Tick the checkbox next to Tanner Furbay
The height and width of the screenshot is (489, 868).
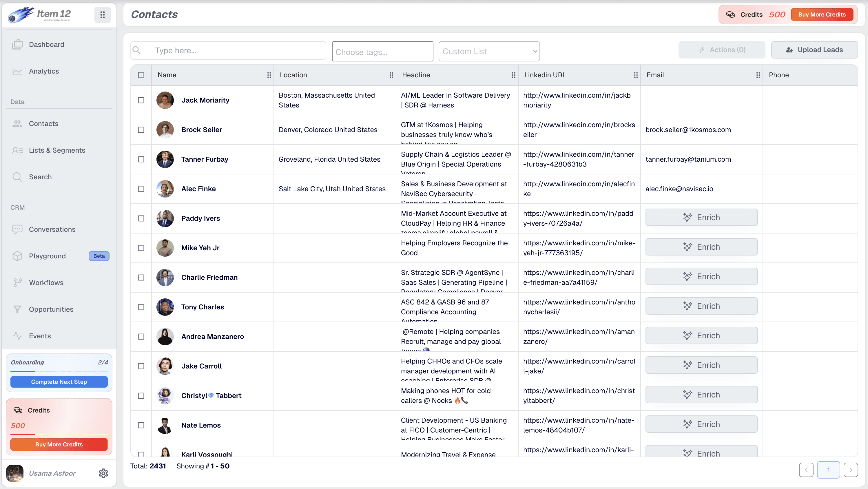pyautogui.click(x=141, y=159)
